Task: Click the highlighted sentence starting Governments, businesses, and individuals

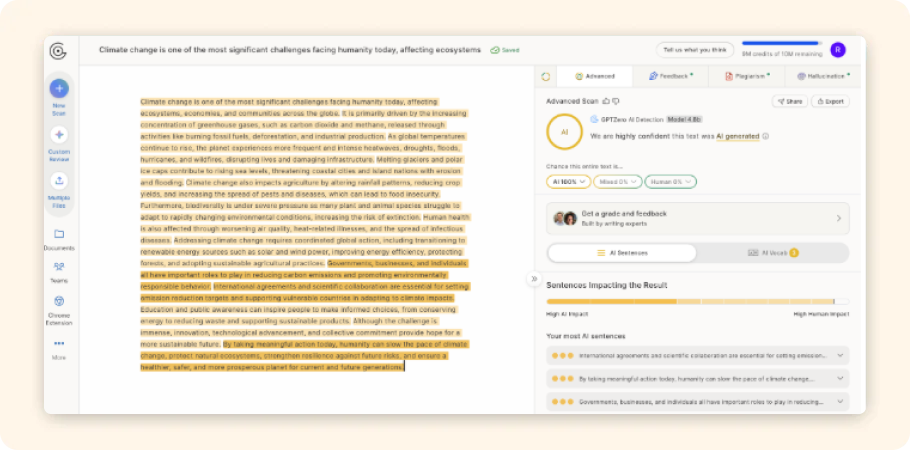Action: 304,275
